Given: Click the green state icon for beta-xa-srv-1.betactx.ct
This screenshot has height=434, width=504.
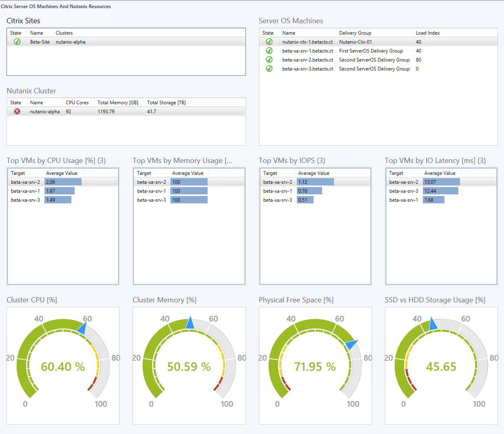Looking at the screenshot, I should click(x=269, y=51).
